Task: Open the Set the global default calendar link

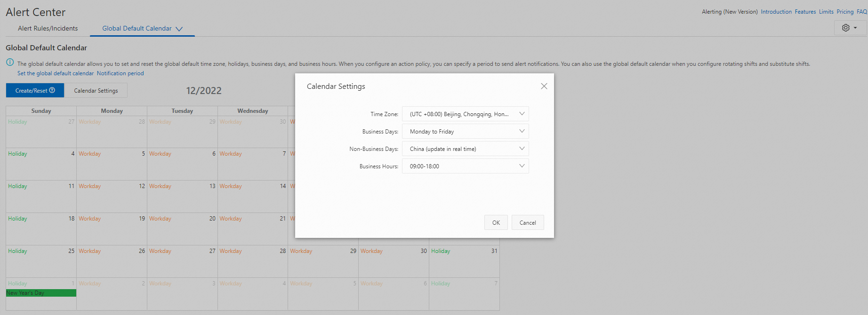Action: [56, 73]
